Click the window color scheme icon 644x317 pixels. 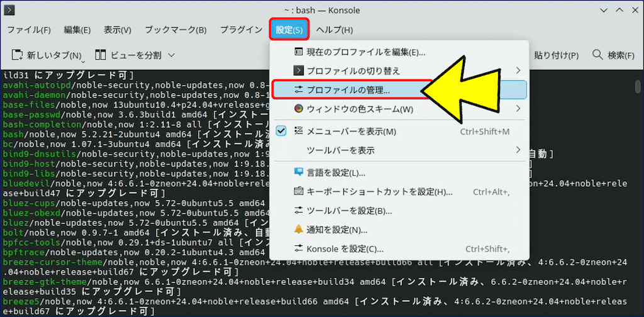tap(299, 109)
